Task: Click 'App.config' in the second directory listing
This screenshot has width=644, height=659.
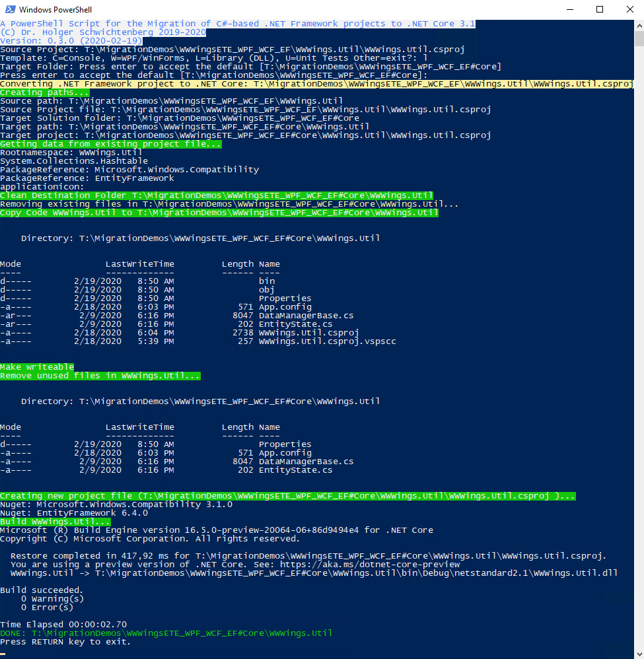Action: coord(285,452)
